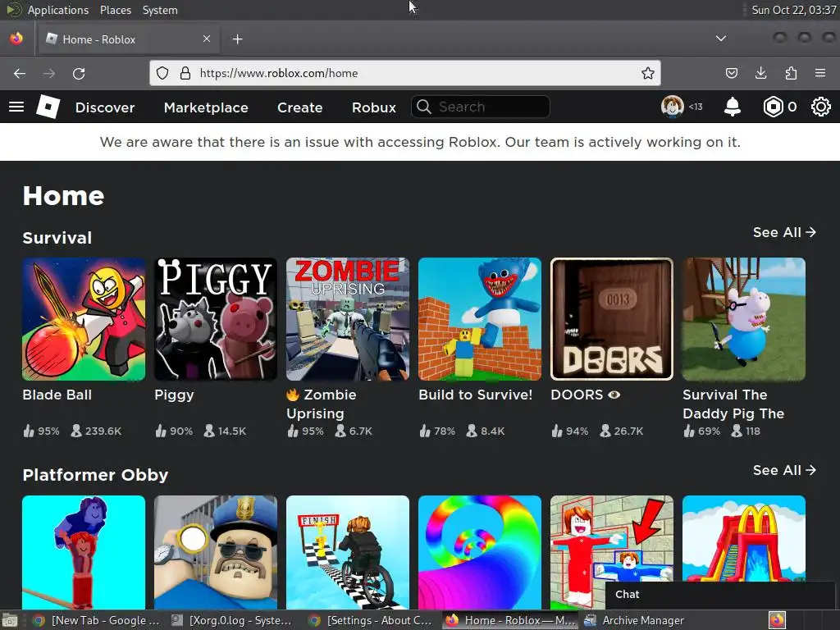The width and height of the screenshot is (840, 630).
Task: Open the red arrow obby thumbnail
Action: pos(612,538)
